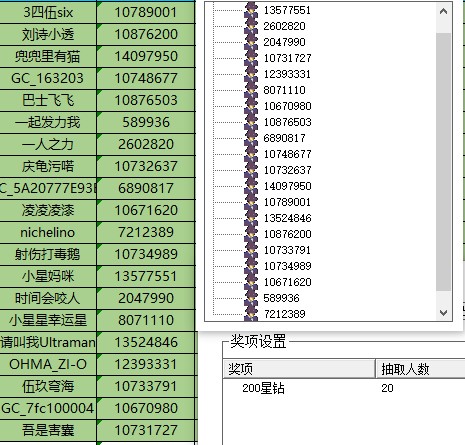Select tree entry 10876200 in winner list
The image size is (465, 445).
[287, 234]
